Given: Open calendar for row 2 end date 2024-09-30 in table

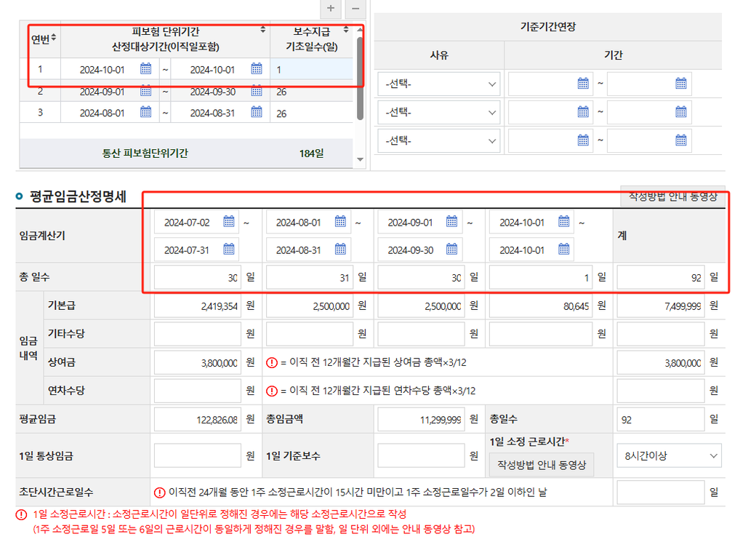Looking at the screenshot, I should pyautogui.click(x=257, y=92).
